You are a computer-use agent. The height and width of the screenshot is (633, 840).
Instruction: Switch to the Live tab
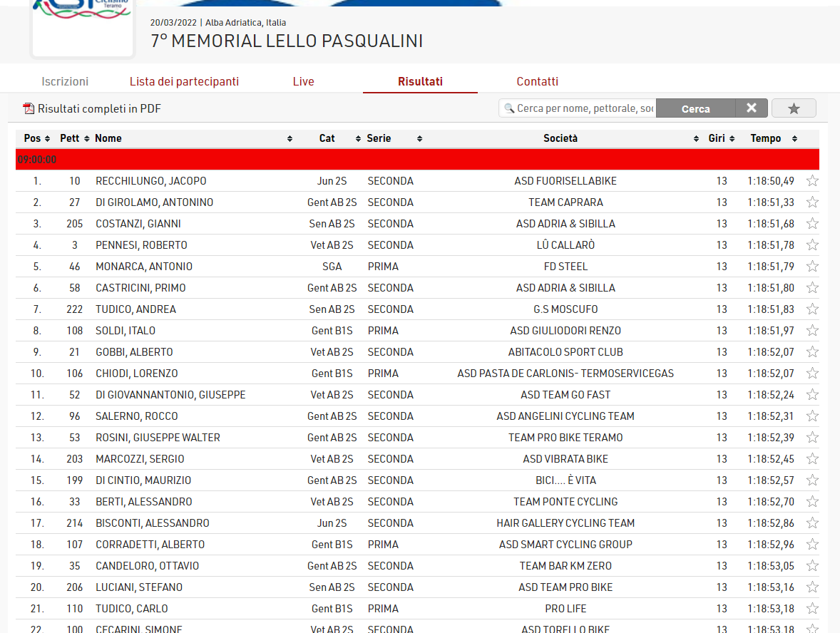coord(303,81)
